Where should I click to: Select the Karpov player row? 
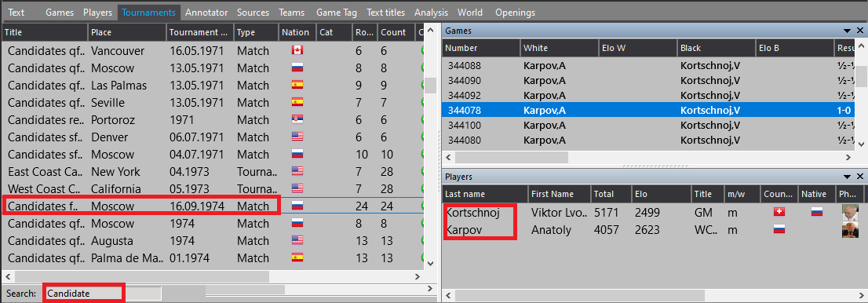pos(655,229)
